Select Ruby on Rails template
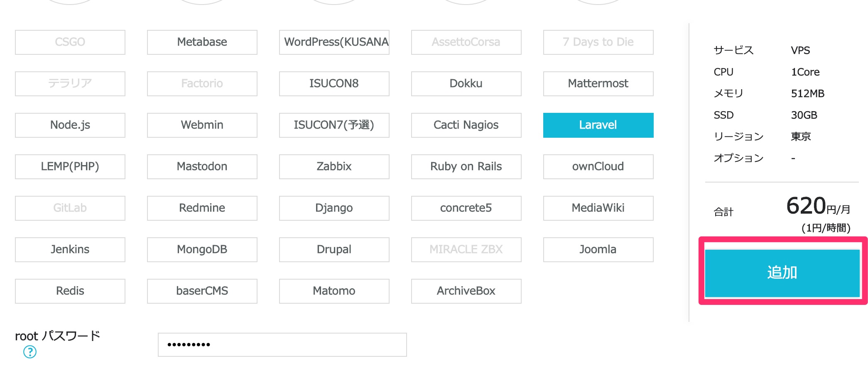The height and width of the screenshot is (380, 868). tap(466, 166)
